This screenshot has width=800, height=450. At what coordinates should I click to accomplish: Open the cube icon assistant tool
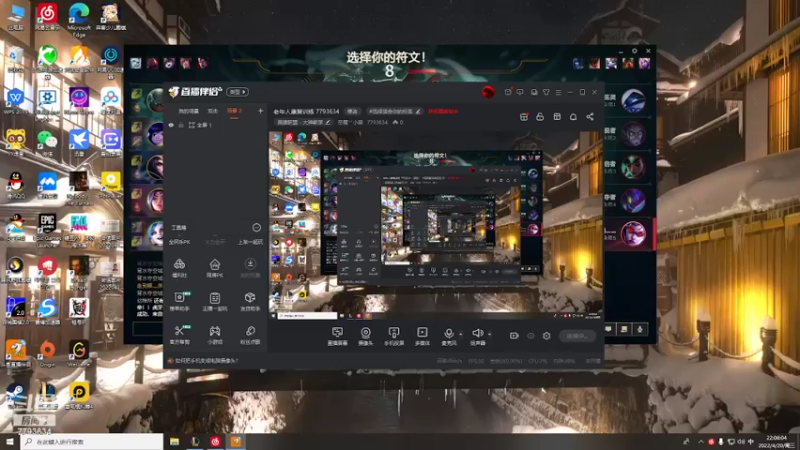pos(250,301)
